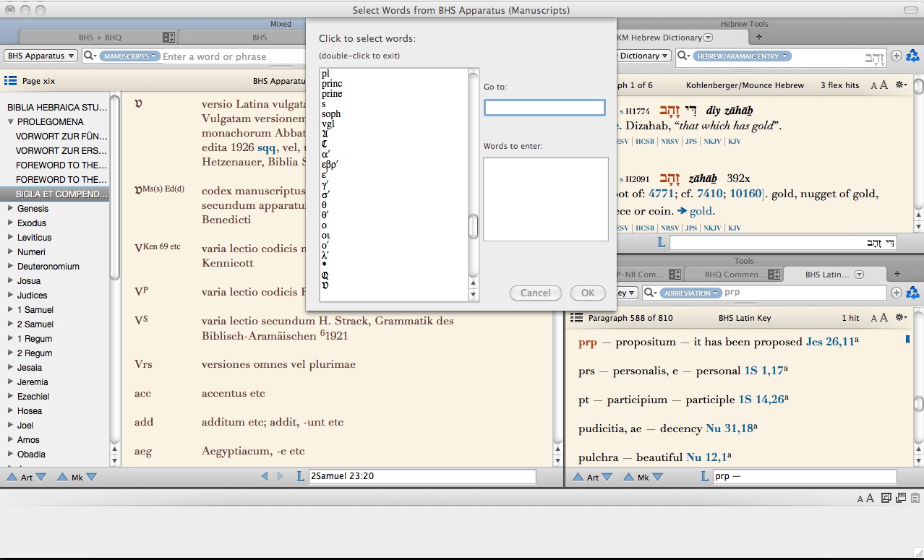Click bookmark marker beside prp entry
This screenshot has width=924, height=560.
coord(907,340)
